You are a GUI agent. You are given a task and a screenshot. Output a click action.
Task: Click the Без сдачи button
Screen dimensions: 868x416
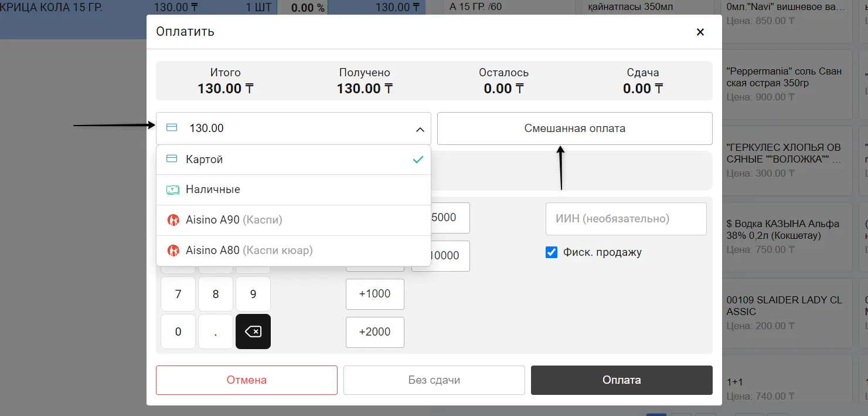pos(434,380)
